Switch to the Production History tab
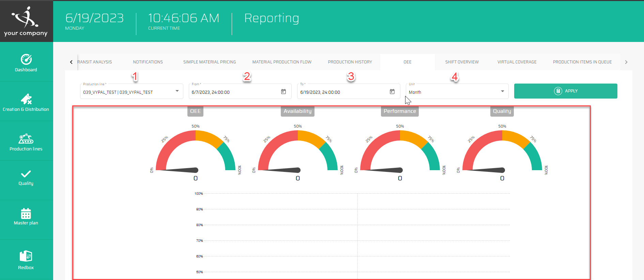 [x=350, y=62]
